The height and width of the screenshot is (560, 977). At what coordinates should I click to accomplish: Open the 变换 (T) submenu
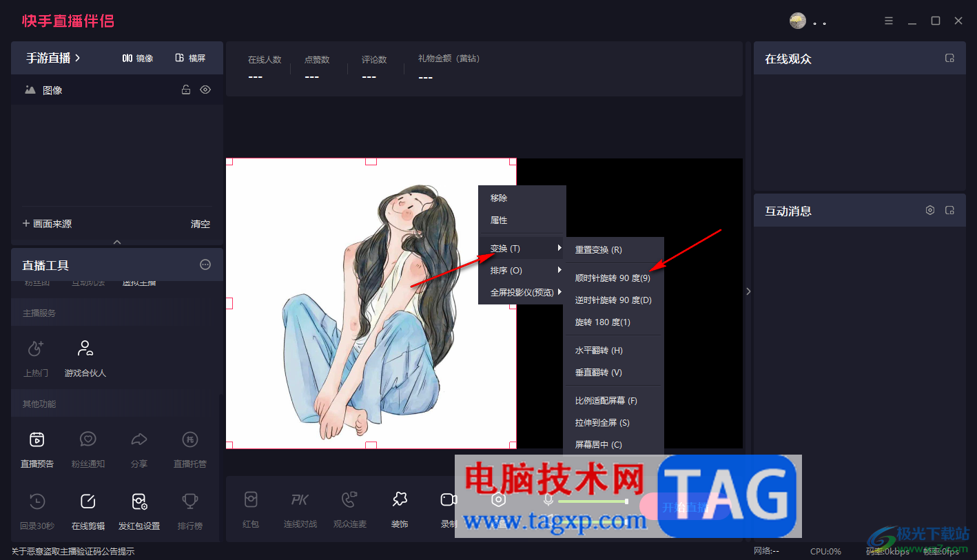(x=522, y=248)
